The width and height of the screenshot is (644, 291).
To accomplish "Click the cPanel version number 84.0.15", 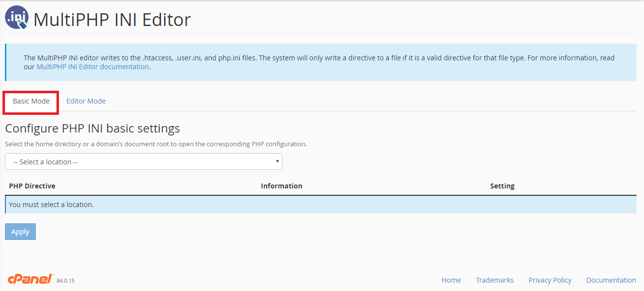I will [66, 281].
